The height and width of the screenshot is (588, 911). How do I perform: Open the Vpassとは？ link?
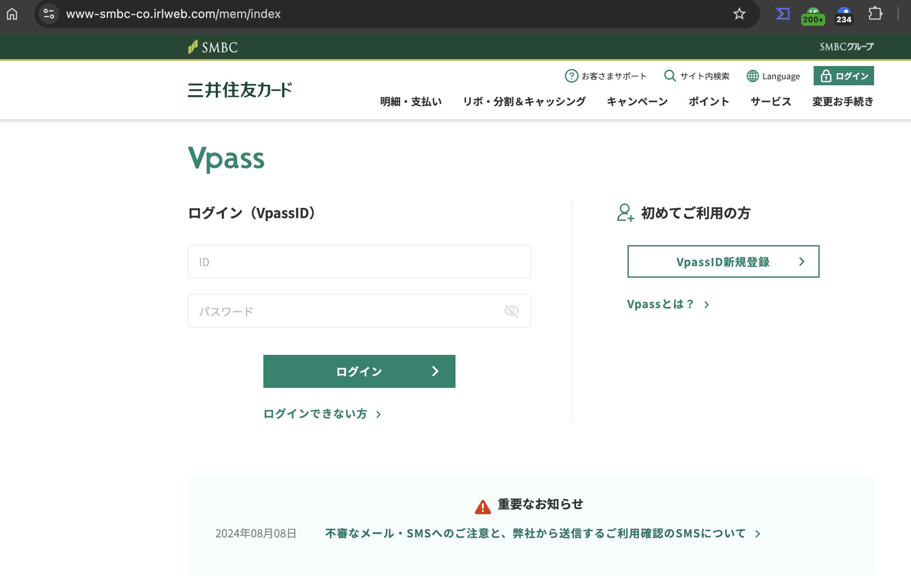(x=668, y=304)
